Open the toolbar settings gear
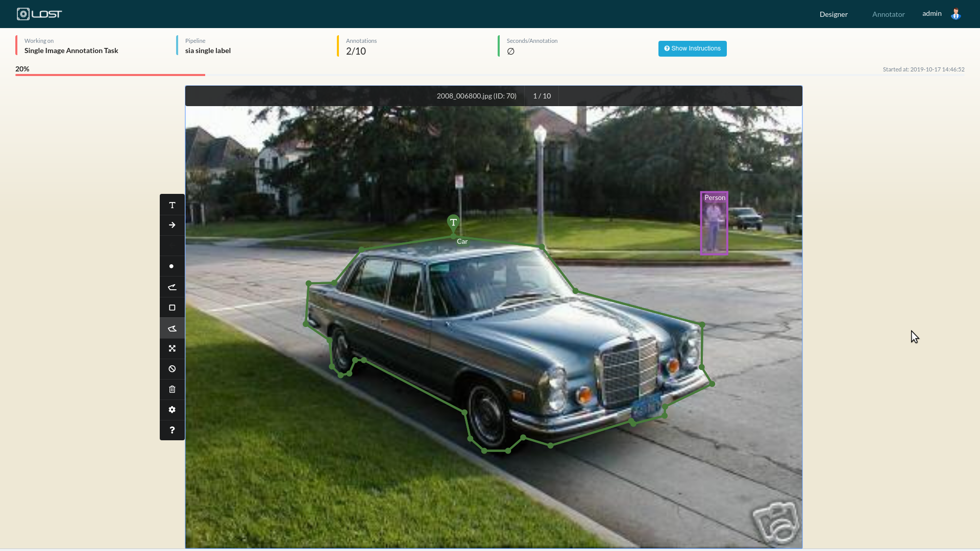 point(172,410)
